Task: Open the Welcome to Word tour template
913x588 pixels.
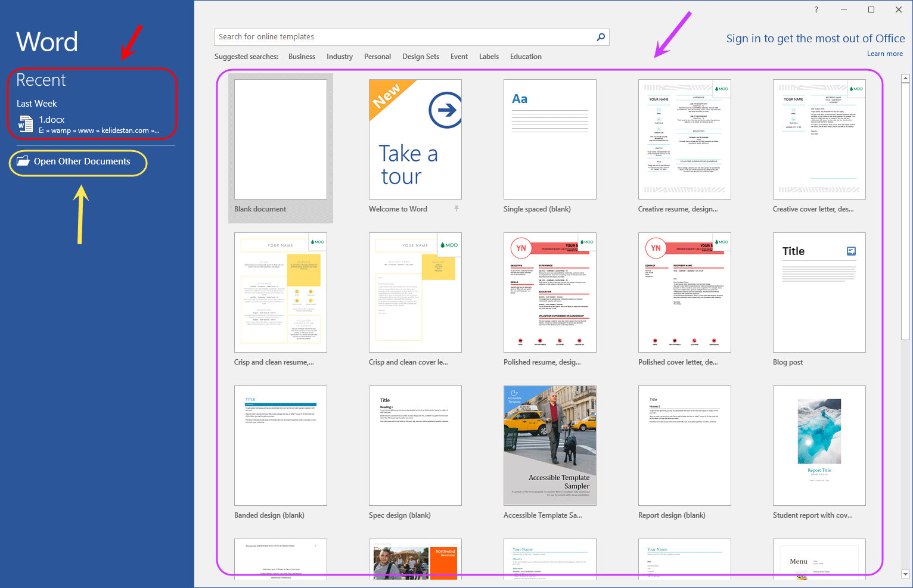Action: coord(415,139)
